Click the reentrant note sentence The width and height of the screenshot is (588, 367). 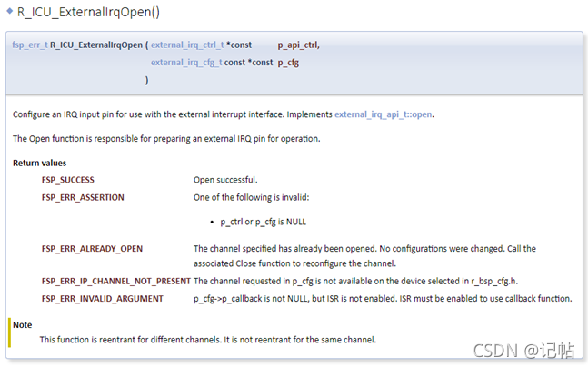[x=208, y=340]
